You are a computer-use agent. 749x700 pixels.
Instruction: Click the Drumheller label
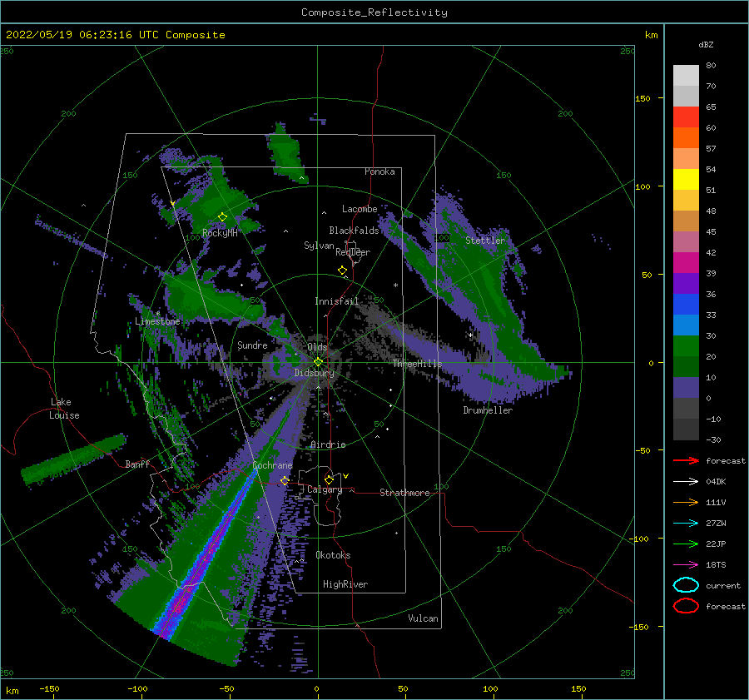point(488,410)
